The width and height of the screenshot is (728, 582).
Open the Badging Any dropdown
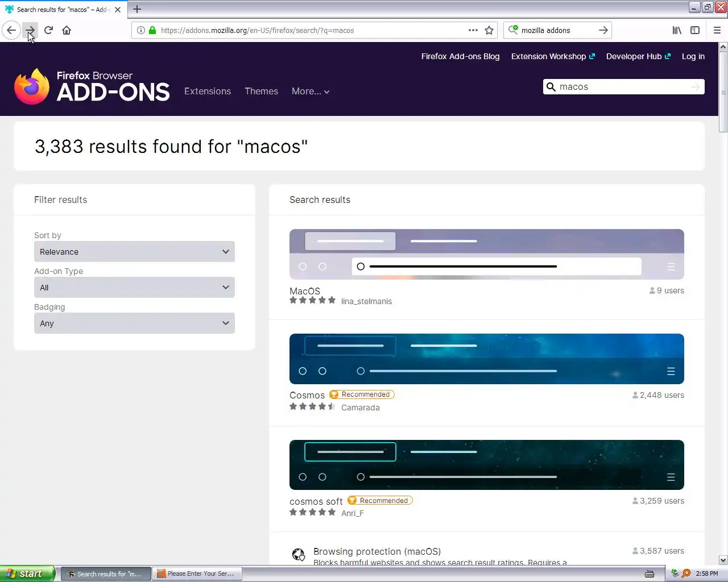tap(134, 323)
